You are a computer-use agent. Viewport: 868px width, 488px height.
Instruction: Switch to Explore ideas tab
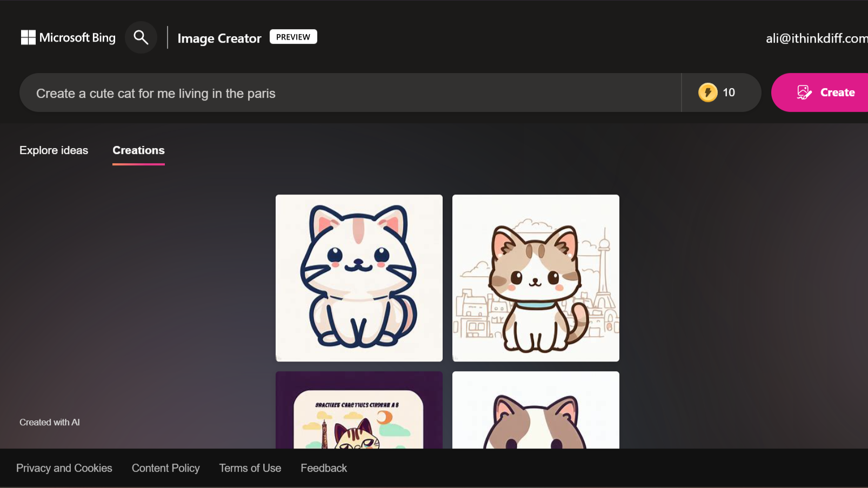54,150
